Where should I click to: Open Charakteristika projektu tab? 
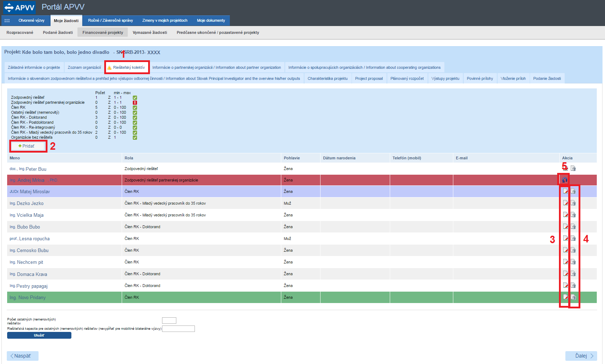[328, 78]
